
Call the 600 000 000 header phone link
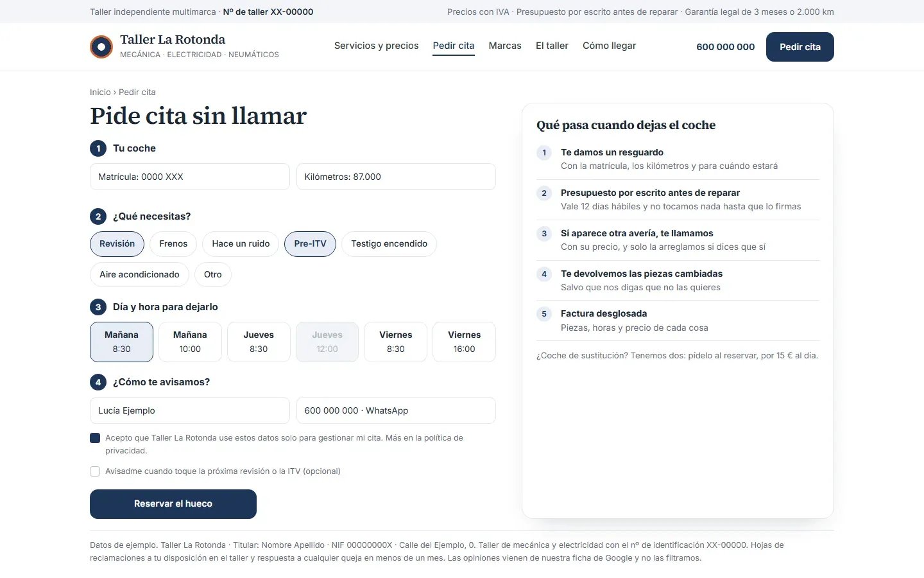(x=725, y=47)
